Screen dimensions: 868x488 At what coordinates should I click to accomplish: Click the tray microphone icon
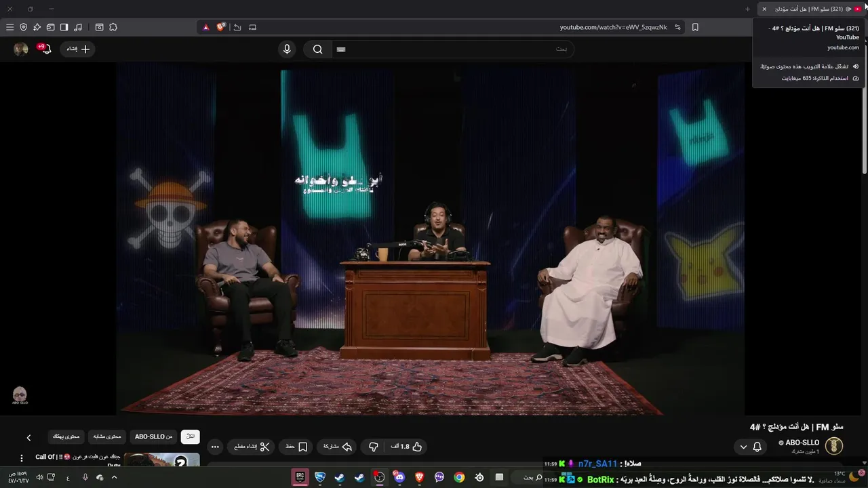click(85, 477)
